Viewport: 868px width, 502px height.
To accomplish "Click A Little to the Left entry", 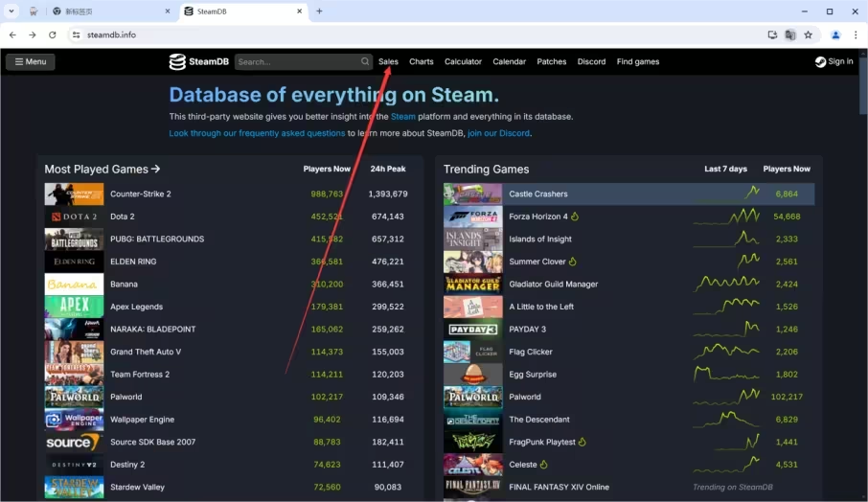I will click(x=541, y=307).
